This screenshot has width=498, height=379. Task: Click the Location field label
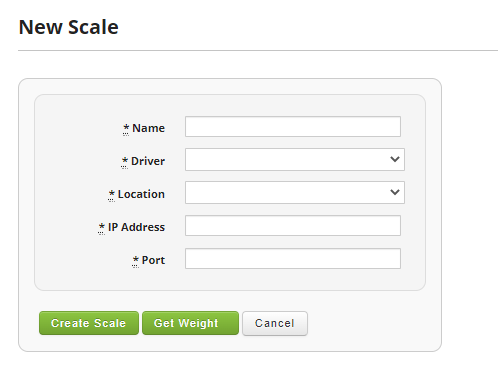(x=141, y=194)
